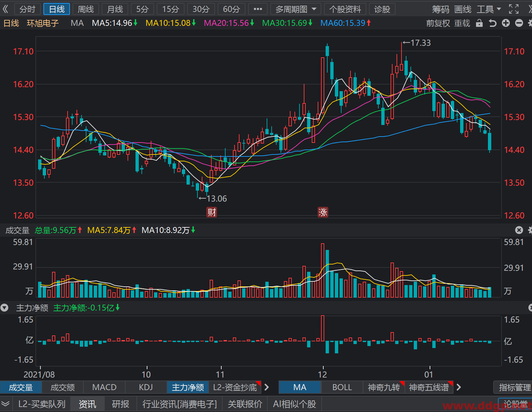Close the 成交量 volume sub-panel

pyautogui.click(x=519, y=230)
